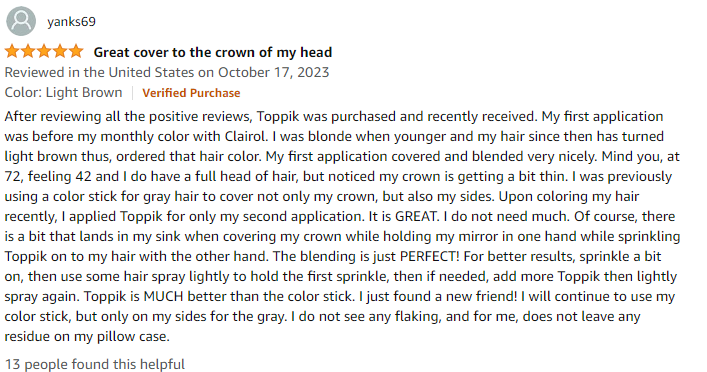Image resolution: width=707 pixels, height=372 pixels.
Task: Open the yanks69 profile avatar icon
Action: [21, 21]
